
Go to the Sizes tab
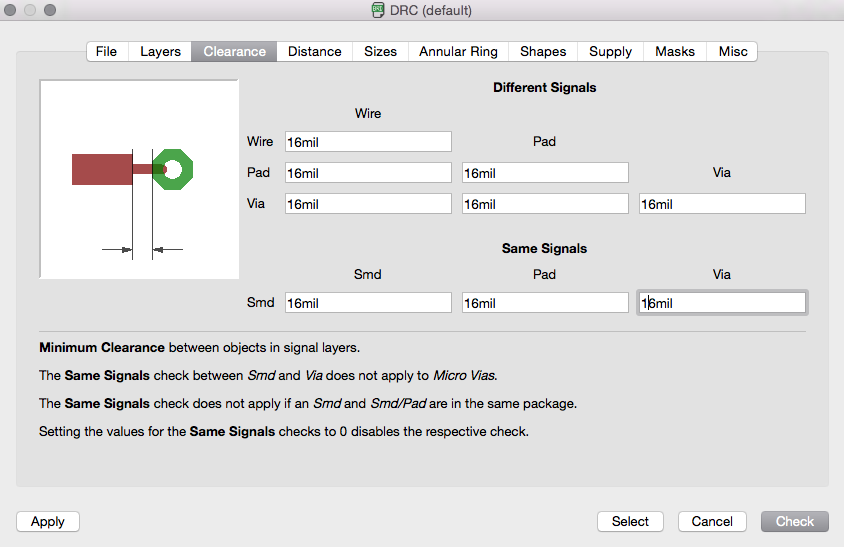380,51
